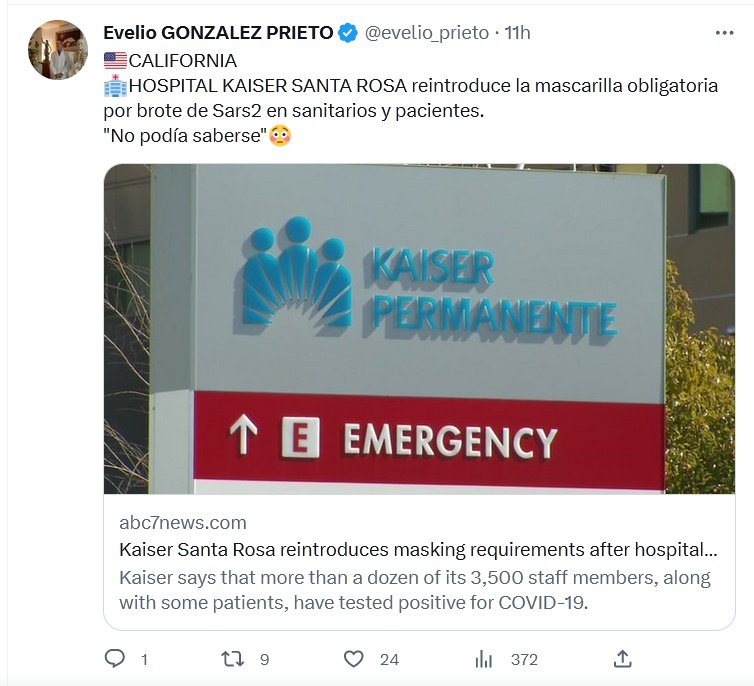
Task: Open the three-dot more options menu
Action: coord(724,33)
